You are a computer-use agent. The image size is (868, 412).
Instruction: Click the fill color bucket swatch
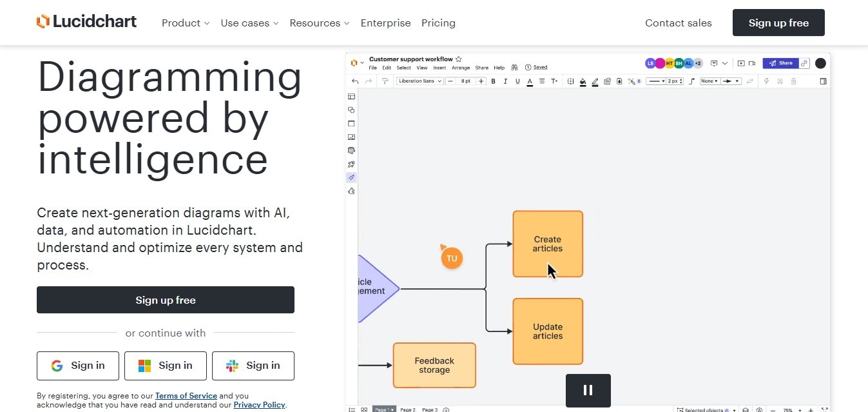point(583,82)
